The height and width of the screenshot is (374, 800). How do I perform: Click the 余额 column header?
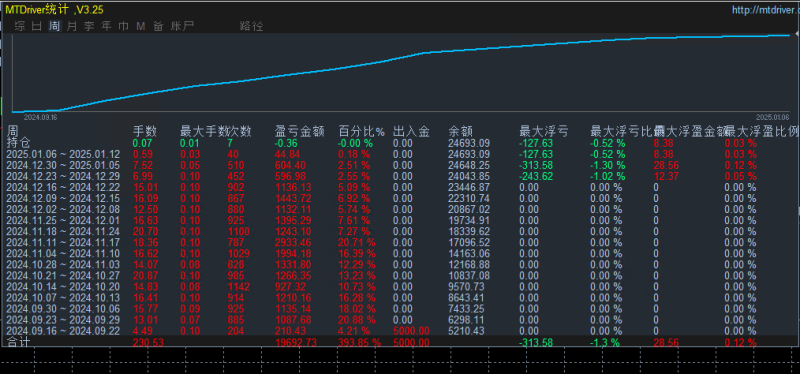(x=461, y=132)
